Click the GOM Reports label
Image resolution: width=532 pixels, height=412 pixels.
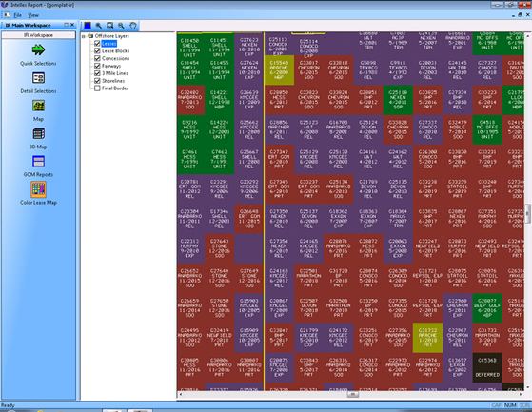pos(38,175)
